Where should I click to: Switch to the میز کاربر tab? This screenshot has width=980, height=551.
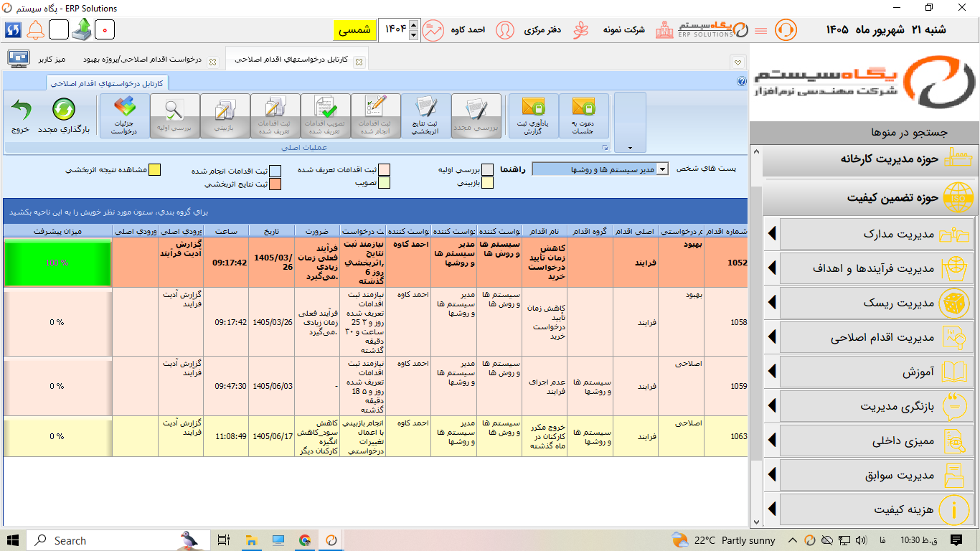point(52,60)
